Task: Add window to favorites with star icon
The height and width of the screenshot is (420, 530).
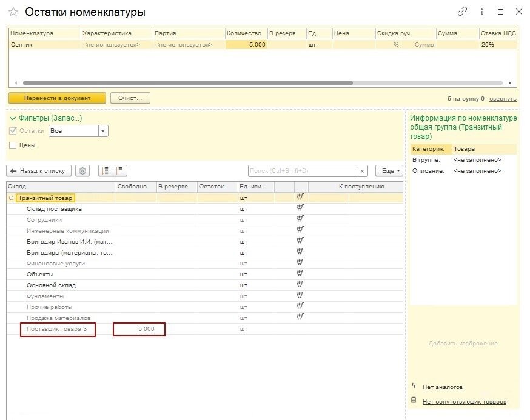Action: coord(13,12)
